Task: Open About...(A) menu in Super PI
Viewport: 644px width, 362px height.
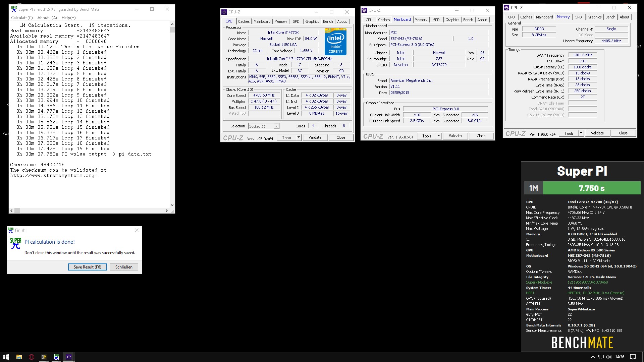Action: [x=47, y=18]
